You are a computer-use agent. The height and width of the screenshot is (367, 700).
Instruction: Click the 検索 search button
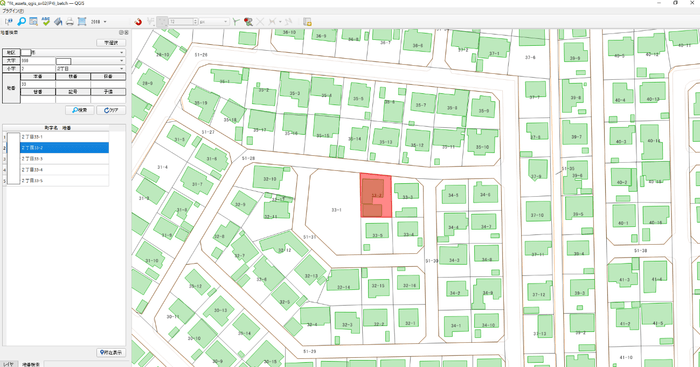tap(79, 110)
